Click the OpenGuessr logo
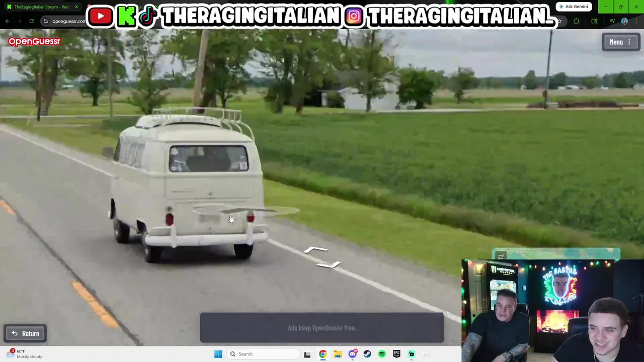The width and height of the screenshot is (644, 362). tap(34, 42)
